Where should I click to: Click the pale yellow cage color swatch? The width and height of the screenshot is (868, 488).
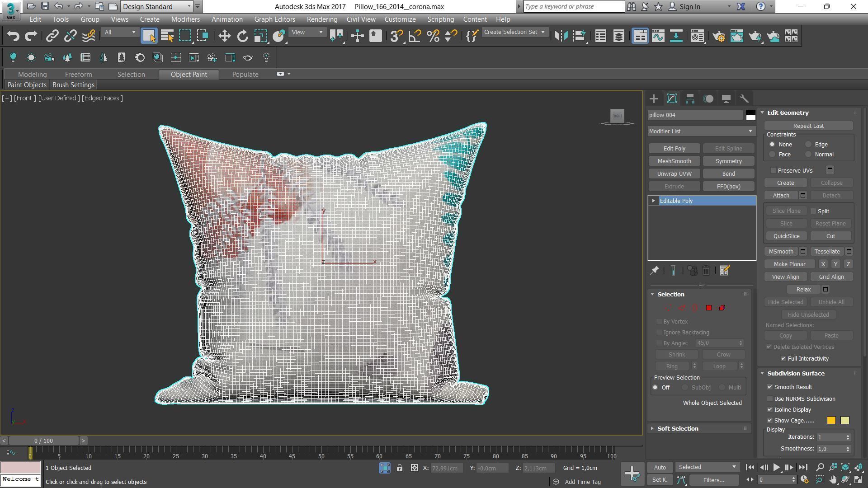pos(845,421)
